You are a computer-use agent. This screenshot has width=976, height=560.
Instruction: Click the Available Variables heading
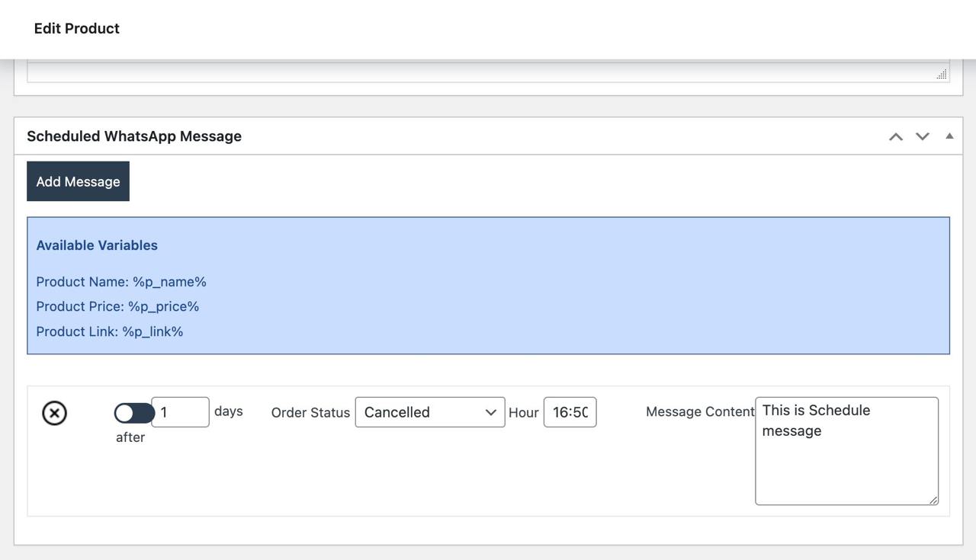(x=97, y=245)
